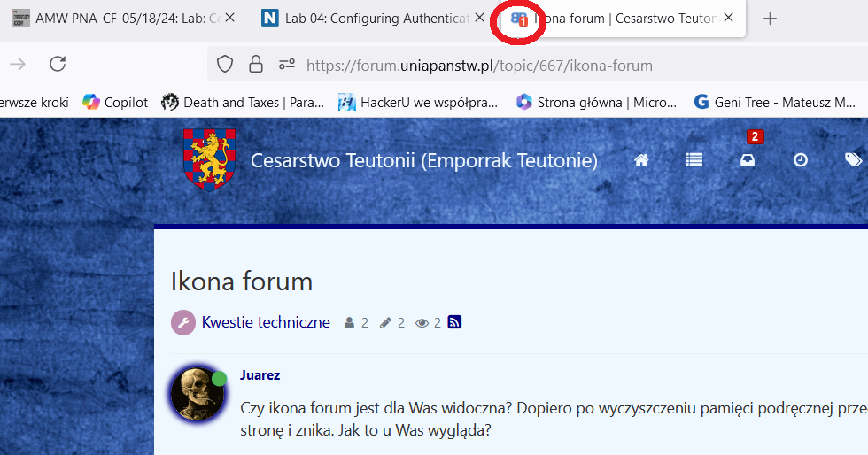Open the Copilot bookmark

(x=115, y=103)
